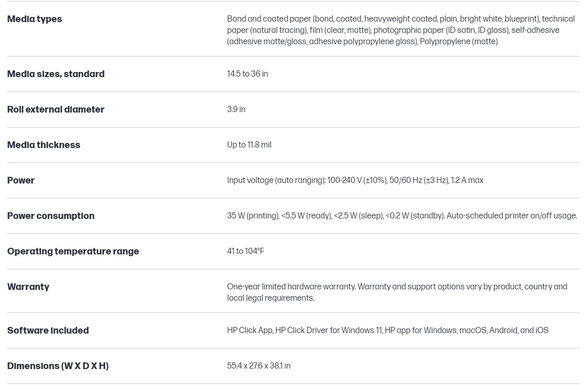Click the Roll external diameter label
The width and height of the screenshot is (588, 385).
tap(56, 109)
